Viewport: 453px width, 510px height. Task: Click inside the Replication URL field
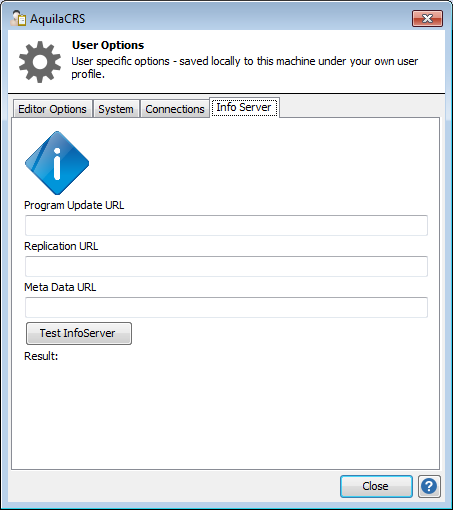[226, 266]
